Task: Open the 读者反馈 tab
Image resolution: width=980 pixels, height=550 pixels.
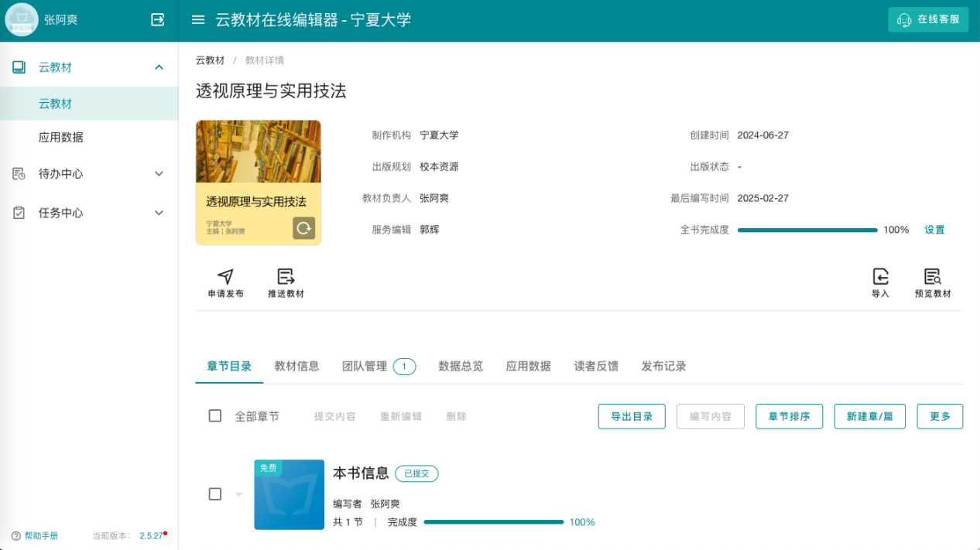Action: [x=595, y=366]
